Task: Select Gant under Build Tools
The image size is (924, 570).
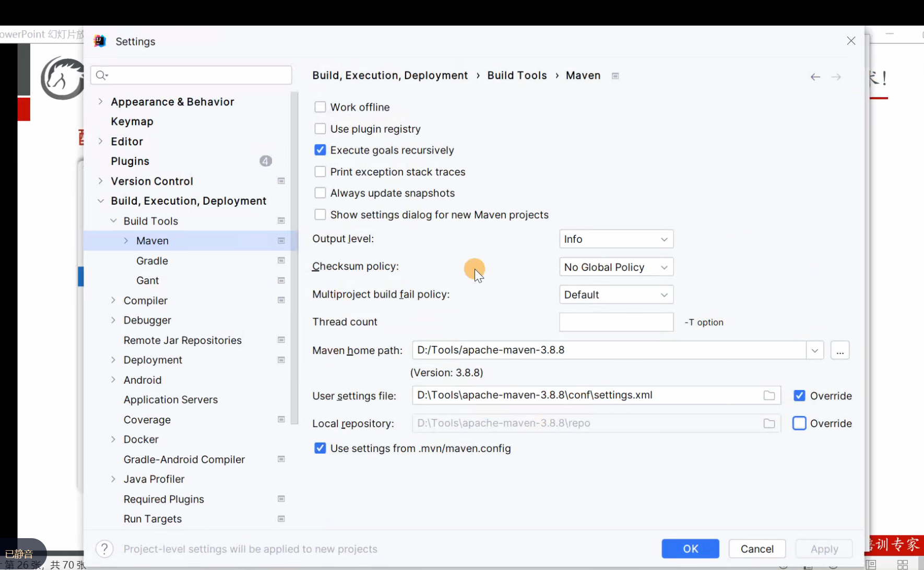Action: pyautogui.click(x=147, y=281)
